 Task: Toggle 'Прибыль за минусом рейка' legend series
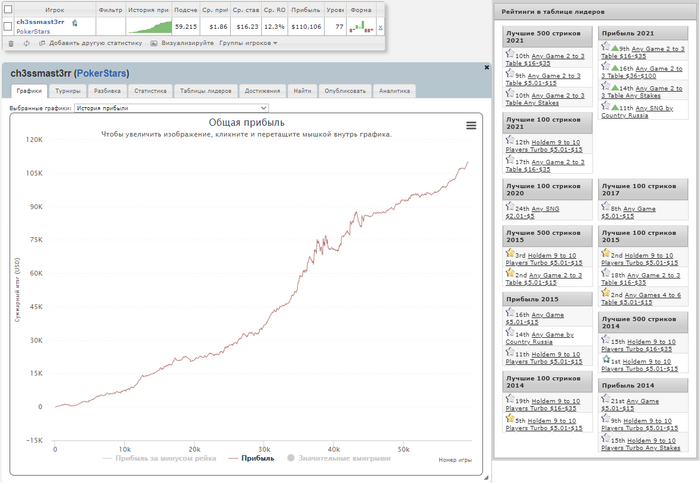click(x=159, y=458)
